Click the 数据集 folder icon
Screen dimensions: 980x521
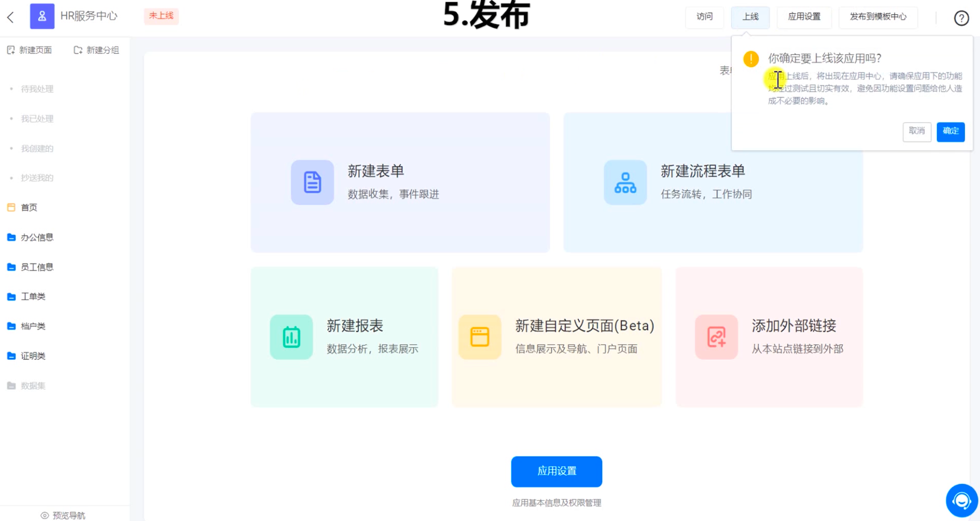[x=11, y=385]
